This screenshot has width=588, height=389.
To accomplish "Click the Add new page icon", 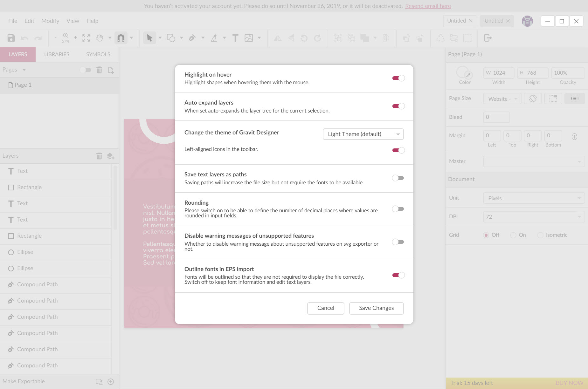I will (111, 70).
